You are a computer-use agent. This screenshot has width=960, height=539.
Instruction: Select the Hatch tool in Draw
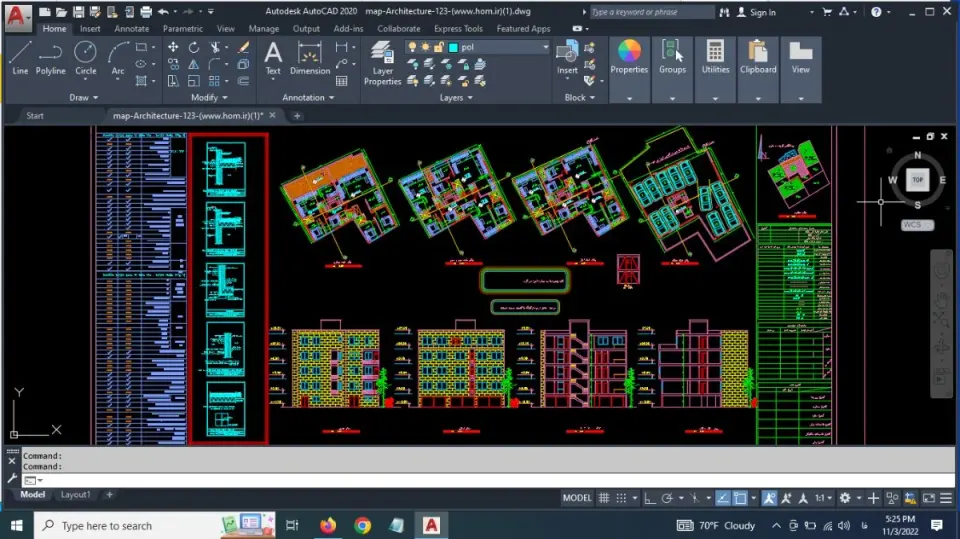[x=141, y=81]
